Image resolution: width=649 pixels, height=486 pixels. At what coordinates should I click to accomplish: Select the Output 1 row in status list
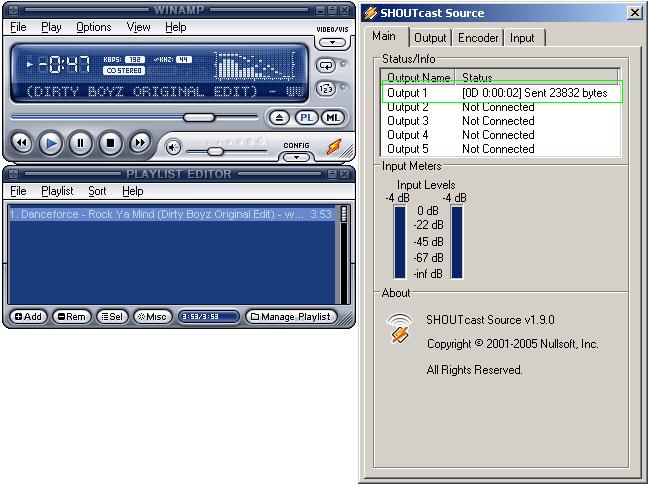[500, 92]
